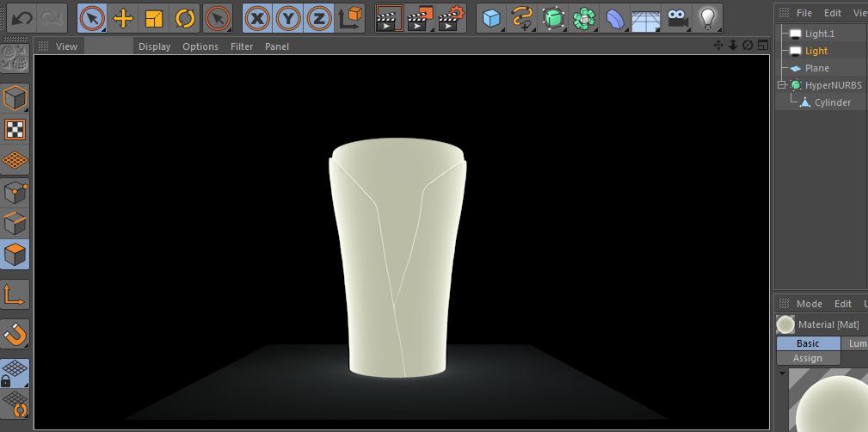The image size is (868, 432).
Task: Open Attribute Manager Mode menu
Action: pos(809,304)
